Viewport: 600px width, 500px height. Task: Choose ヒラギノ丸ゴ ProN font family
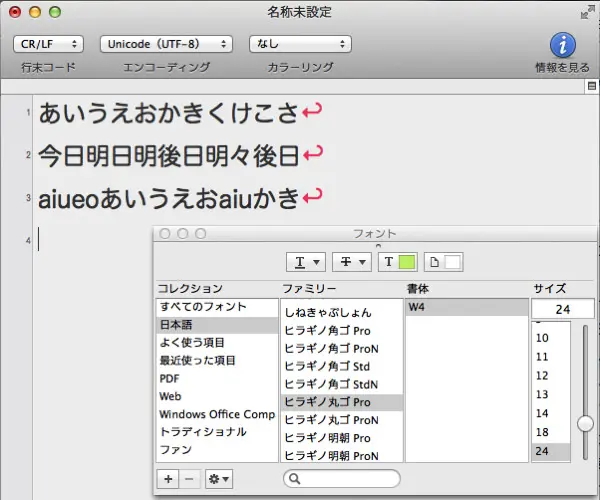(342, 420)
